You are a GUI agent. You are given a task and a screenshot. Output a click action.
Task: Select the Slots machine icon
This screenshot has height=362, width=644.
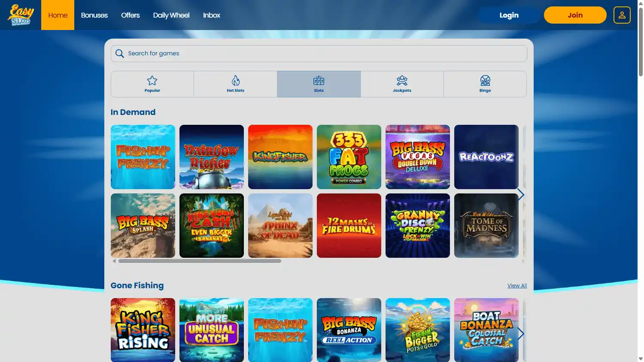tap(319, 81)
